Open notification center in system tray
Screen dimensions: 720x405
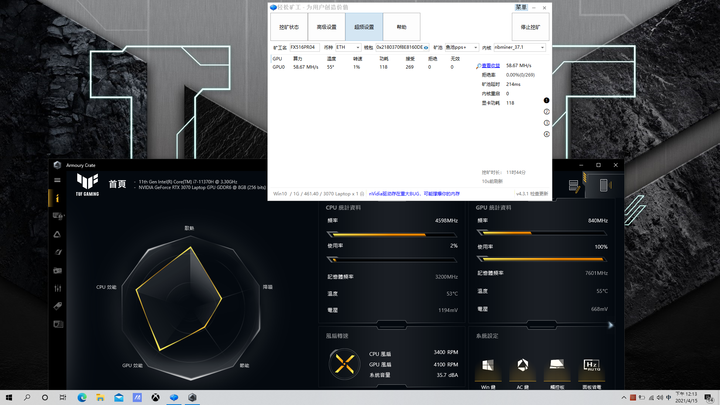[x=709, y=398]
